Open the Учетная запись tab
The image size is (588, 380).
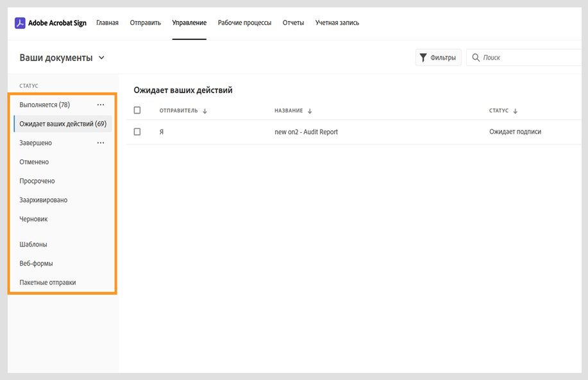tap(337, 23)
